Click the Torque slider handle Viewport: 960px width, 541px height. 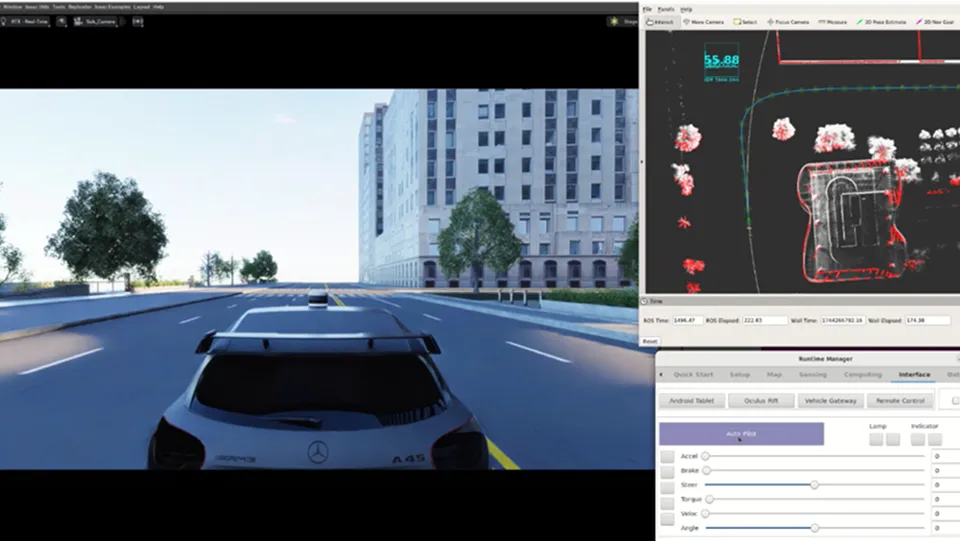coord(710,499)
